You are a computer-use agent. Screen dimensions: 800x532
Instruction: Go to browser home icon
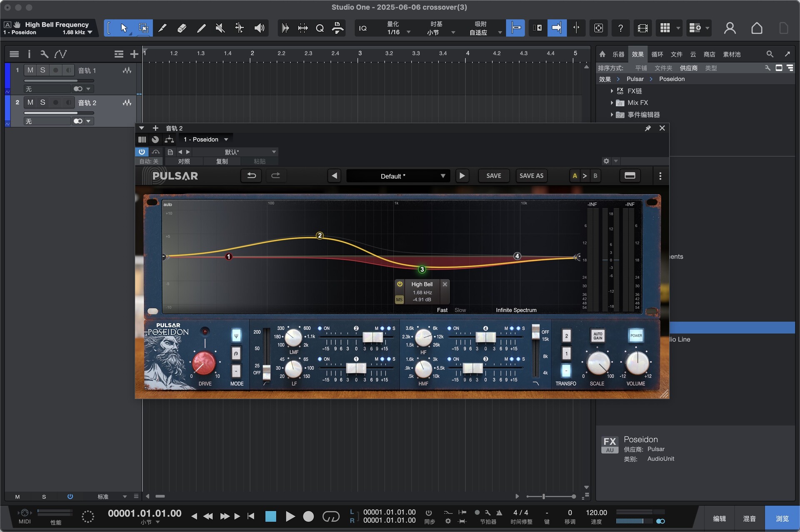[602, 54]
